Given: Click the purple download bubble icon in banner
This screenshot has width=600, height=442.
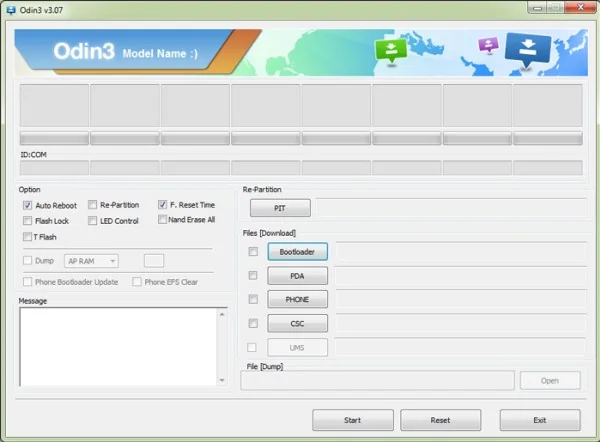Looking at the screenshot, I should (488, 45).
